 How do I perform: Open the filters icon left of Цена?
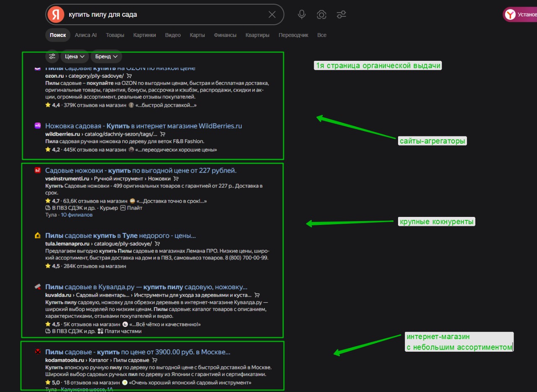52,56
